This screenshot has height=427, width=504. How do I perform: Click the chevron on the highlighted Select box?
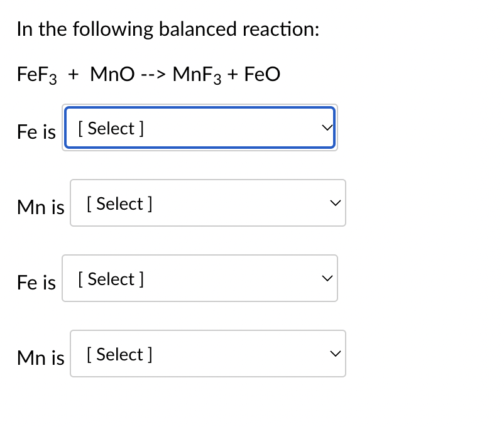click(x=326, y=127)
